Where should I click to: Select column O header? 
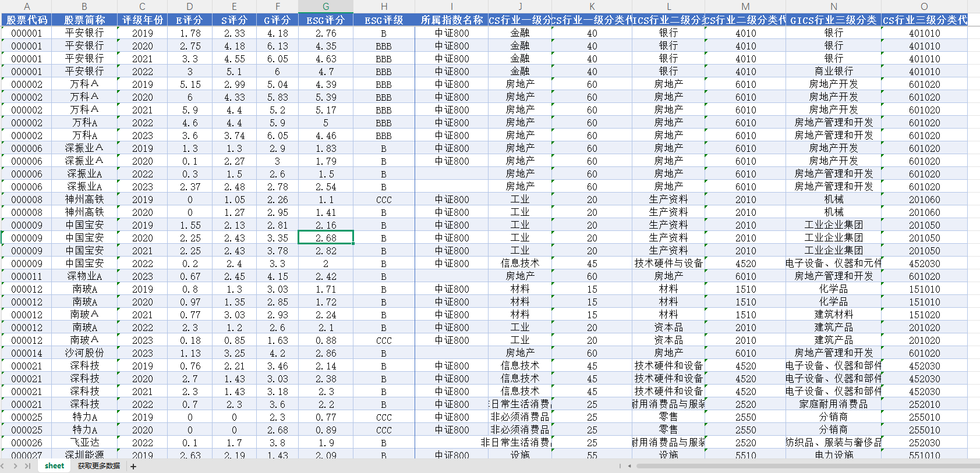pos(925,6)
